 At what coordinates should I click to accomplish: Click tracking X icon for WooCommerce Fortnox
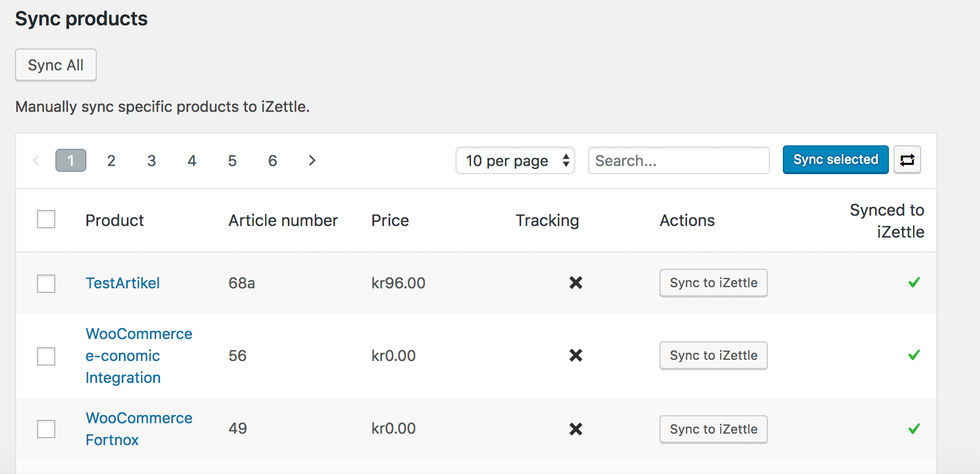[575, 428]
